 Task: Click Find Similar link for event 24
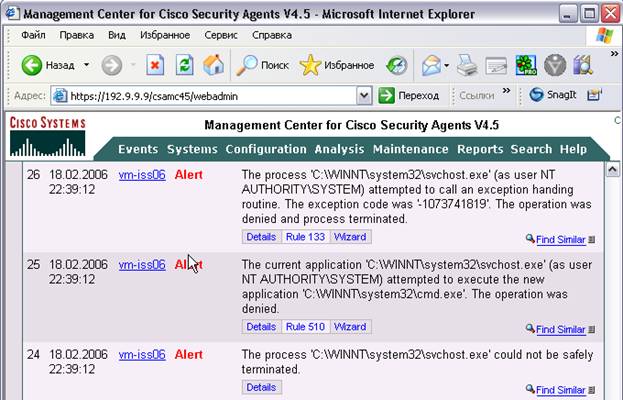point(560,390)
